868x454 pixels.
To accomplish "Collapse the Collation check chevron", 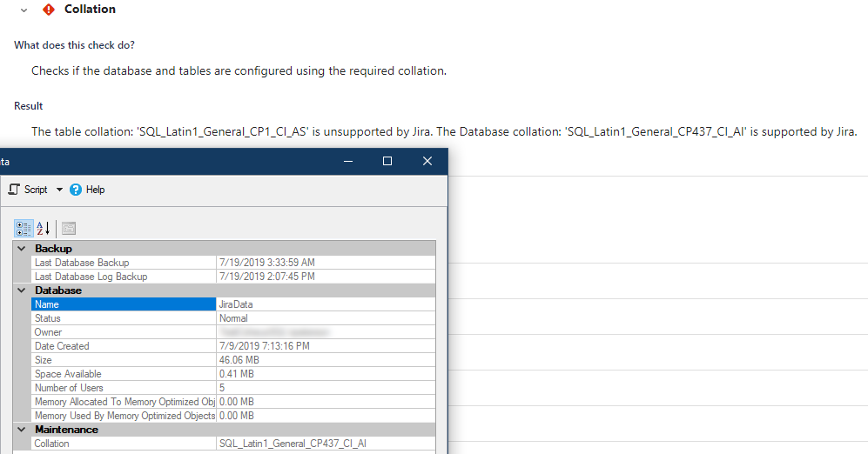I will [24, 10].
